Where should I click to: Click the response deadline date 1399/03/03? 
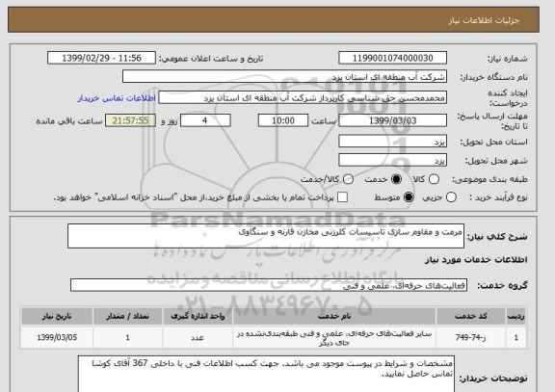click(392, 120)
